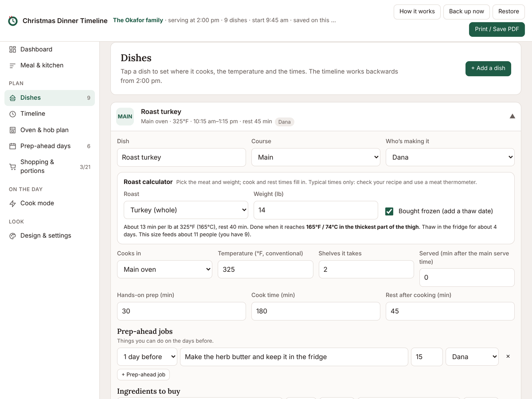532x399 pixels.
Task: Open the Cooks in Main oven dropdown
Action: [165, 270]
